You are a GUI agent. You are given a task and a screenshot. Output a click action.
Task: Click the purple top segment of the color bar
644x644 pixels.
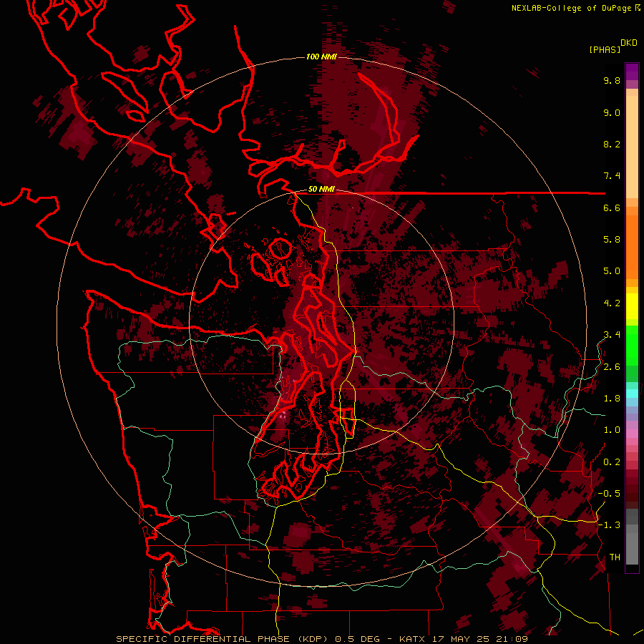click(632, 72)
